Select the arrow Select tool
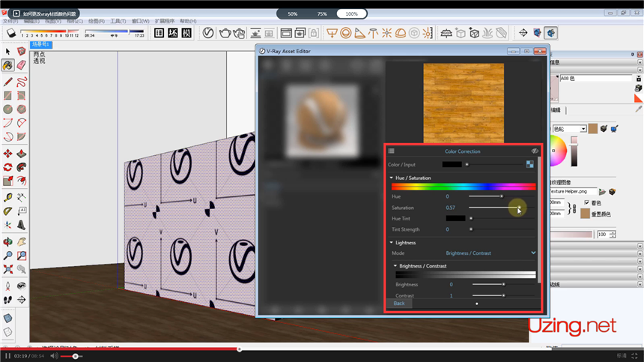The image size is (644, 362). coord(7,51)
